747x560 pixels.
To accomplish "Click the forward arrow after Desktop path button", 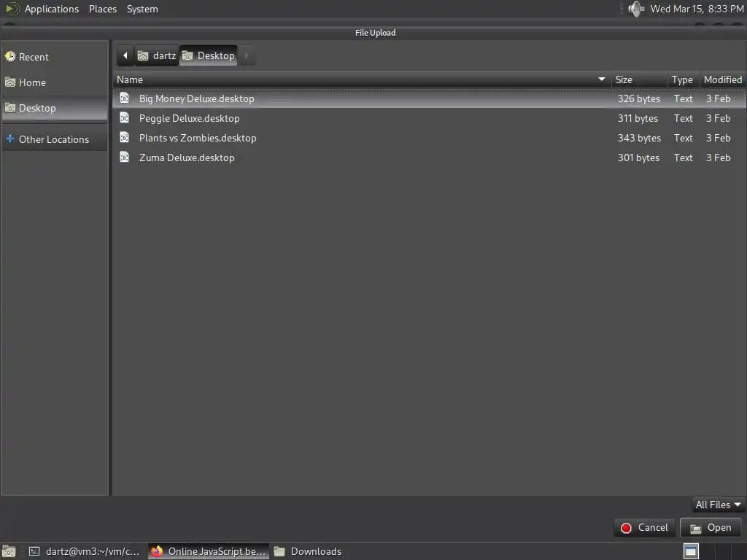I will (246, 55).
